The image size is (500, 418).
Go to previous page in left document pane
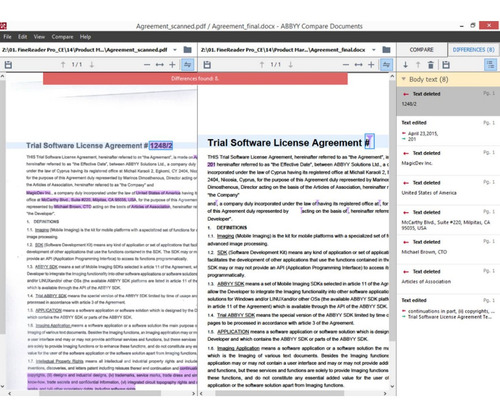[63, 65]
